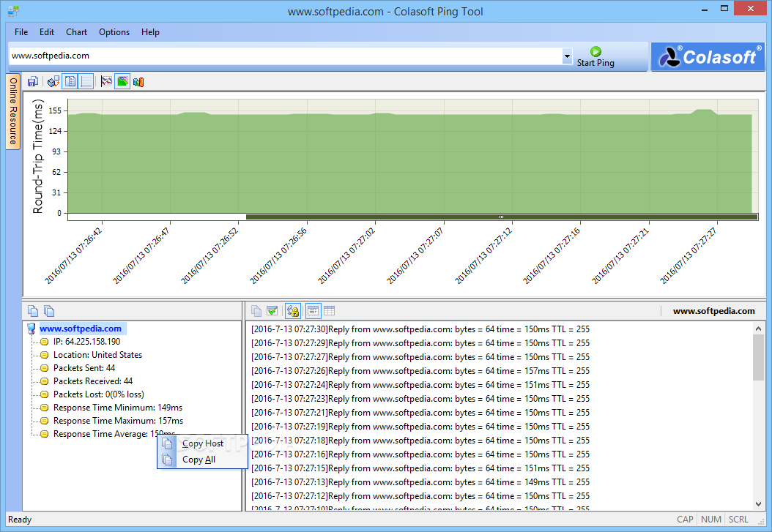
Task: Click the 07:27:15 reply log line
Action: (x=420, y=468)
